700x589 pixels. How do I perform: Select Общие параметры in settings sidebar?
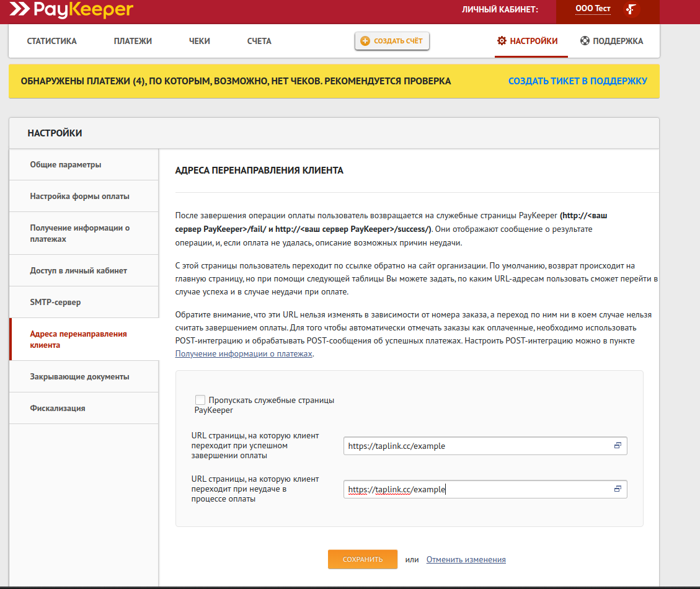84,165
